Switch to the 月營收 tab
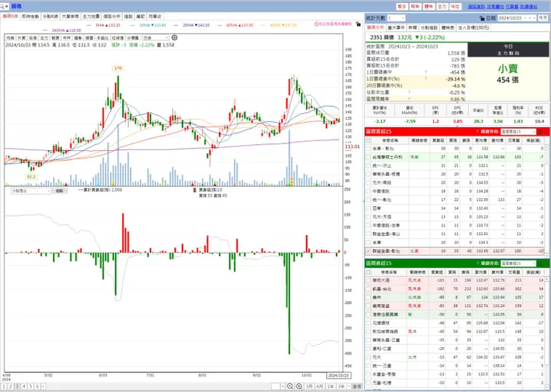Viewport: 551px width, 392px height. pos(155,16)
